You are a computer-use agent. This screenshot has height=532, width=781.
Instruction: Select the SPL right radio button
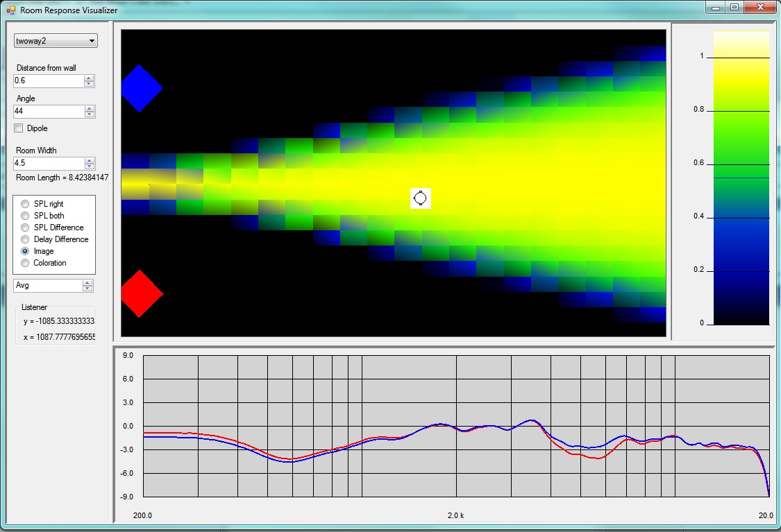point(25,203)
